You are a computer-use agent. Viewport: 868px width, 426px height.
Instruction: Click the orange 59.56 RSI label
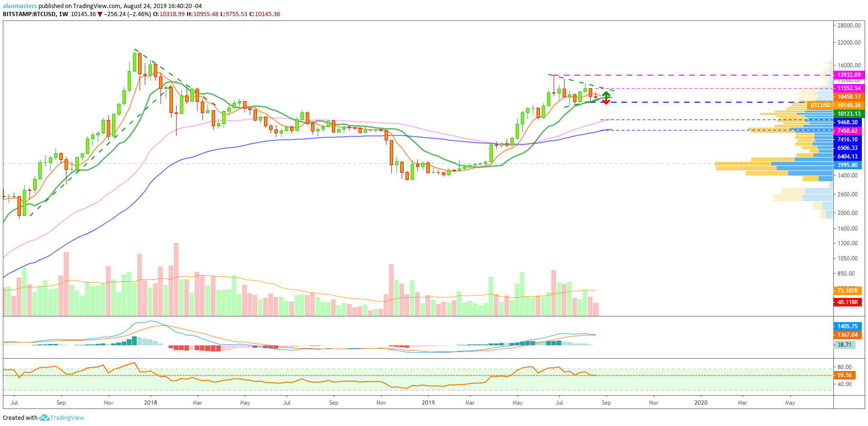coord(845,375)
